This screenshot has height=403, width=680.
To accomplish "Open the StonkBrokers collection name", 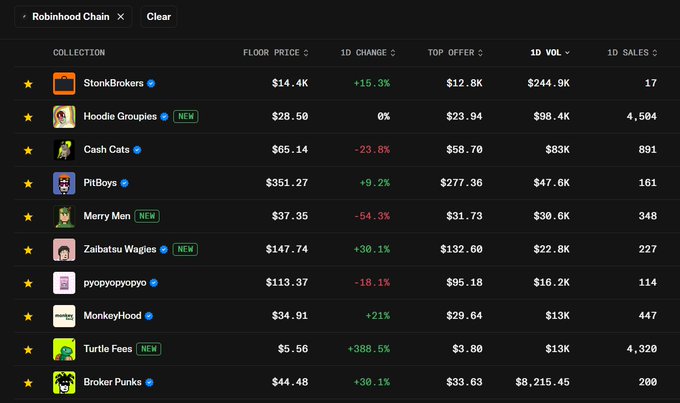I will [113, 83].
